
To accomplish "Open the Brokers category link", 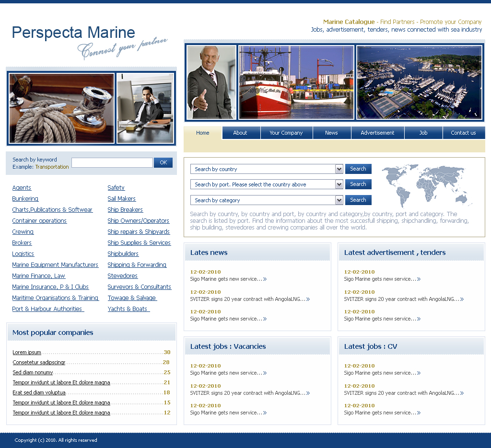I will coord(22,243).
